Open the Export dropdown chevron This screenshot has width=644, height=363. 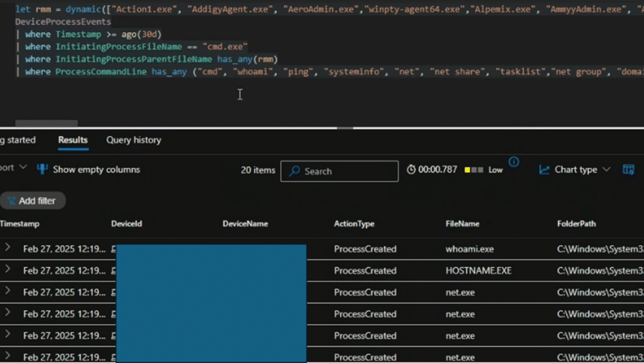pos(23,167)
